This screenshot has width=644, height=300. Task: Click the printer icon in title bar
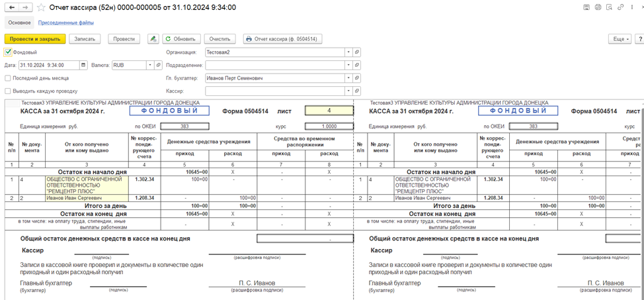click(598, 7)
